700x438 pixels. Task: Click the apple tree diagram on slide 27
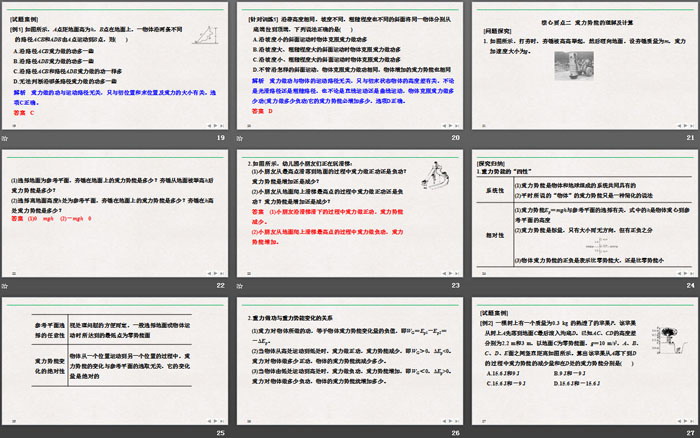[x=669, y=341]
